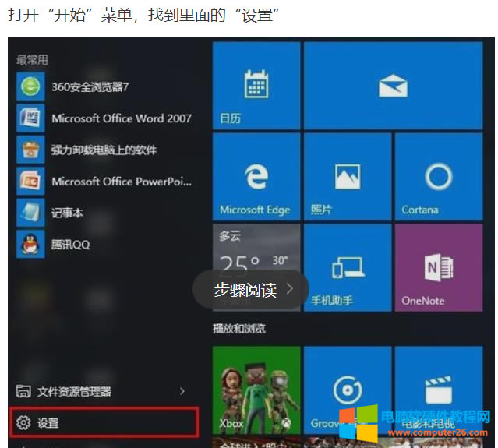The height and width of the screenshot is (448, 498).
Task: Click the Word 2007 document icon
Action: pyautogui.click(x=30, y=118)
